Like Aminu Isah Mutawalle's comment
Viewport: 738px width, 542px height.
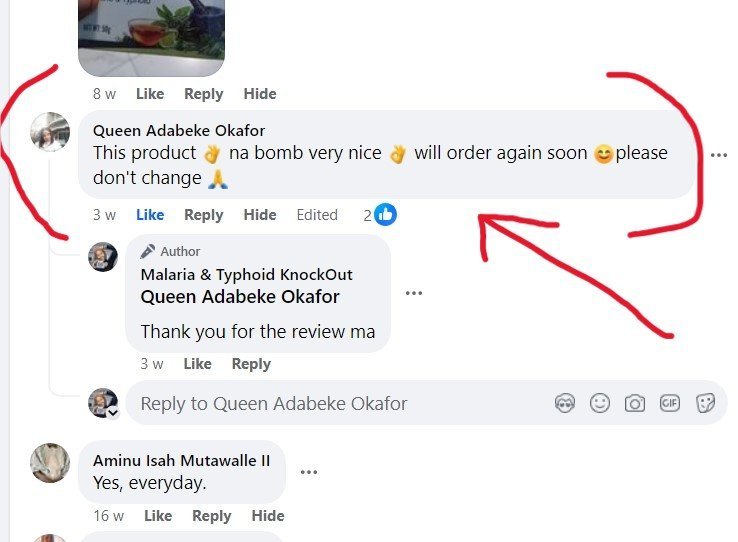pyautogui.click(x=158, y=516)
